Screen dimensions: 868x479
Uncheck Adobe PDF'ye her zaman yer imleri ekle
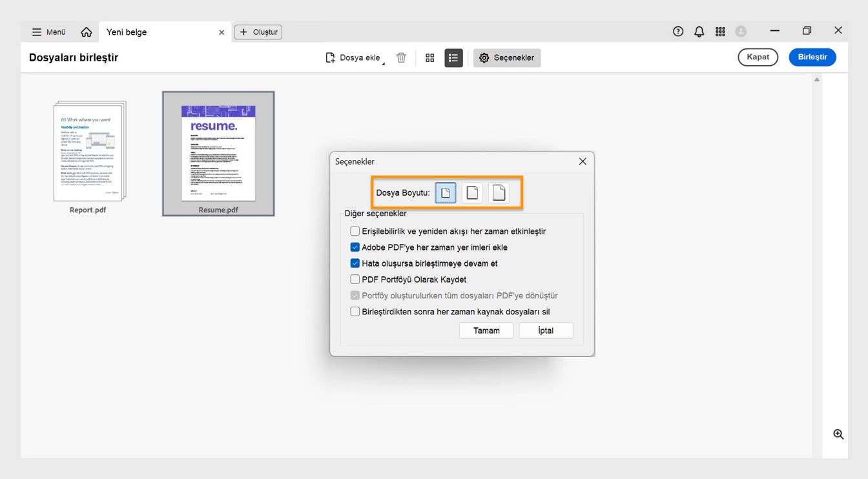click(x=355, y=247)
